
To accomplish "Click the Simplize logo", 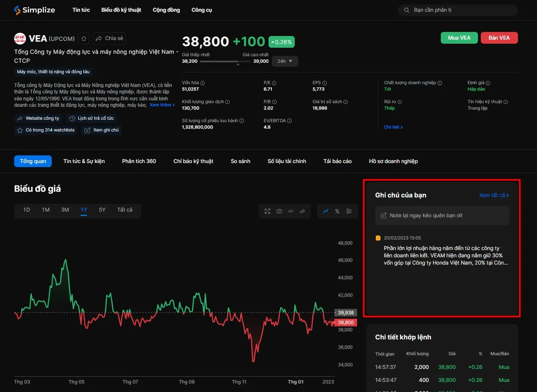I will pos(34,10).
